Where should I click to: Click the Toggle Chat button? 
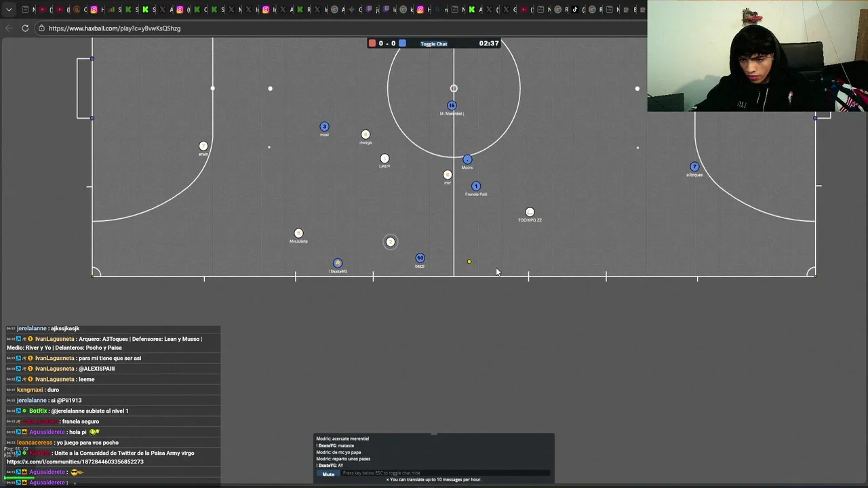[x=433, y=43]
